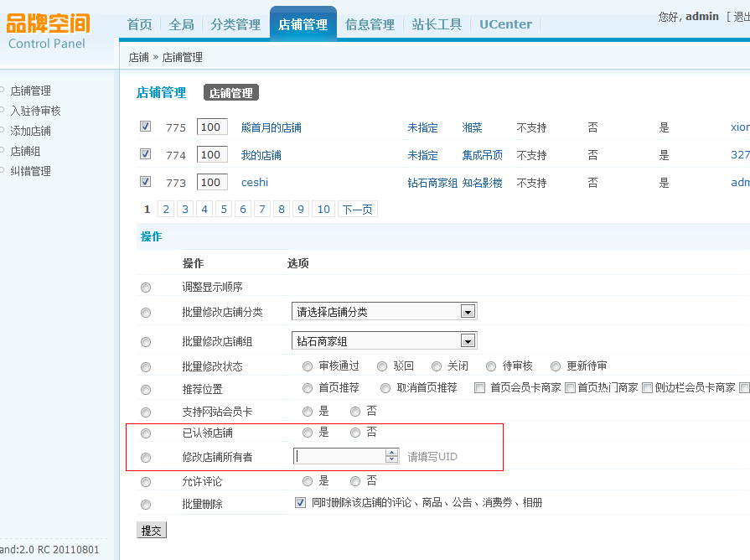Click the order field of shop 774

(x=212, y=154)
